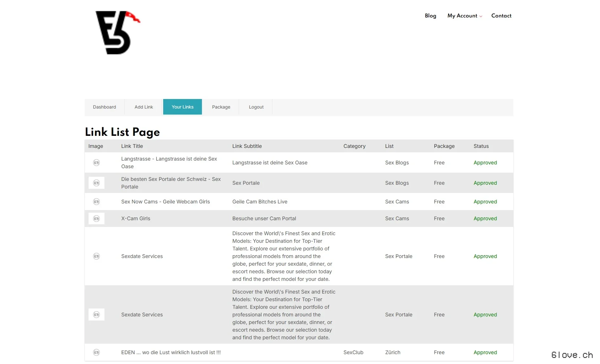Click the 'Link List Page' heading

point(122,132)
